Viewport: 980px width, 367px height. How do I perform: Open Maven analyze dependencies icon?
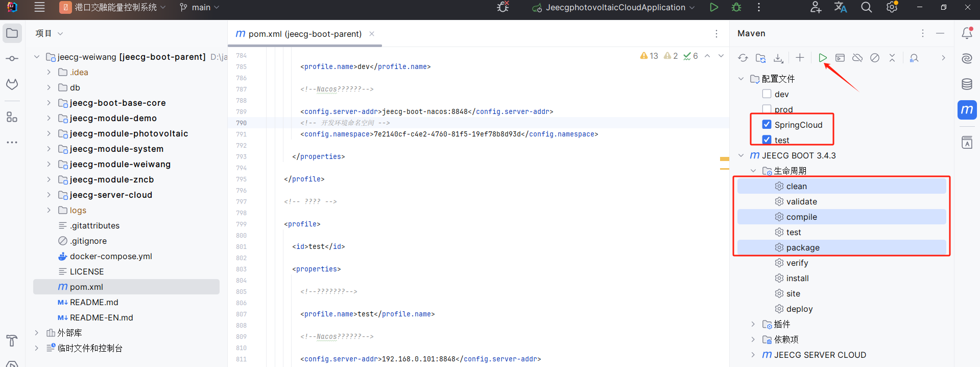point(914,58)
